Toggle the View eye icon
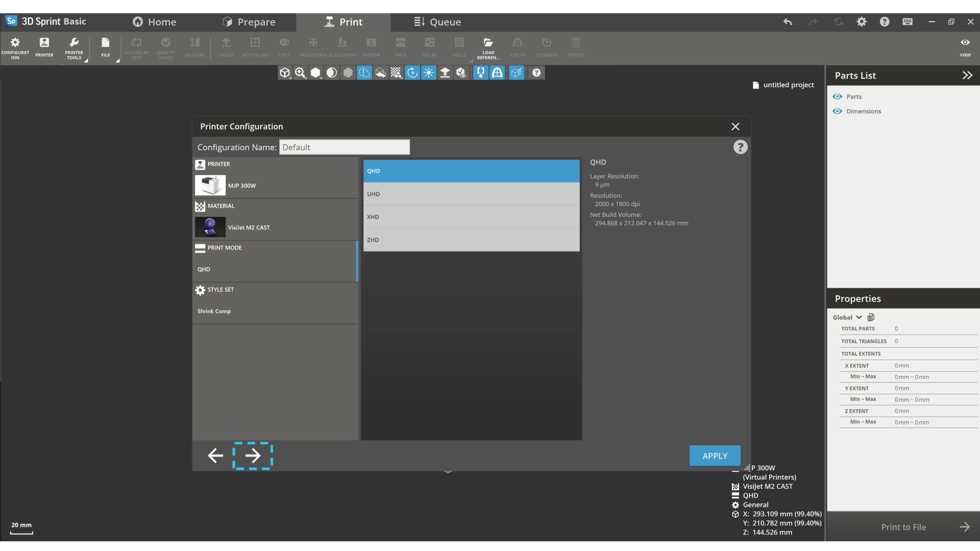Viewport: 980px width, 551px height. 965,43
